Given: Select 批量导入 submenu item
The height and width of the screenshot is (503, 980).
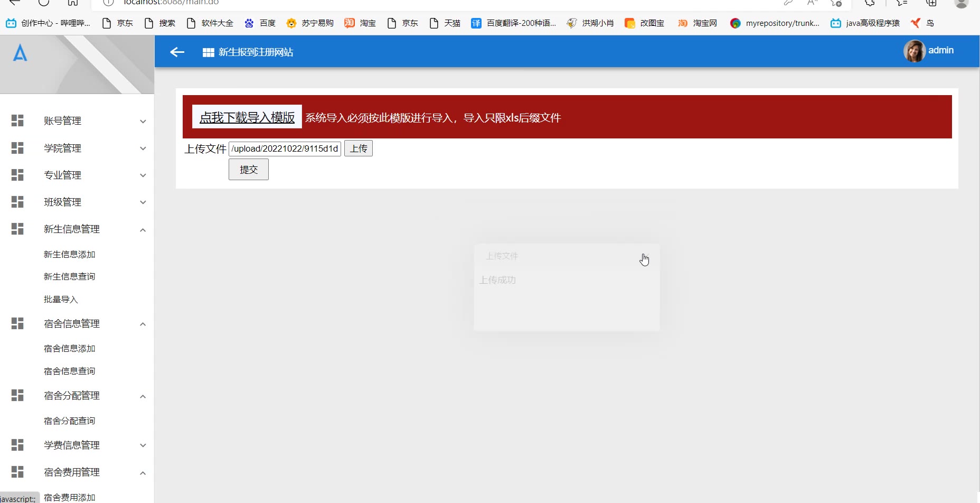Looking at the screenshot, I should point(61,299).
